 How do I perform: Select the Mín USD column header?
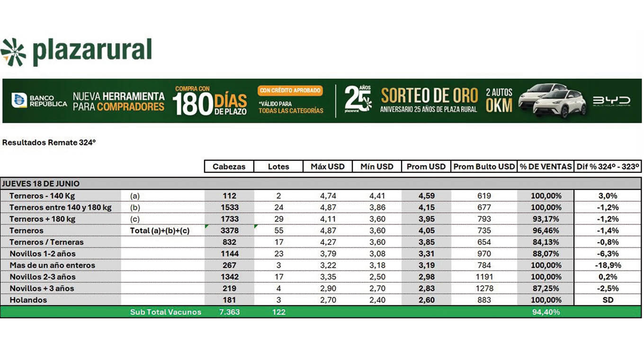pos(377,166)
